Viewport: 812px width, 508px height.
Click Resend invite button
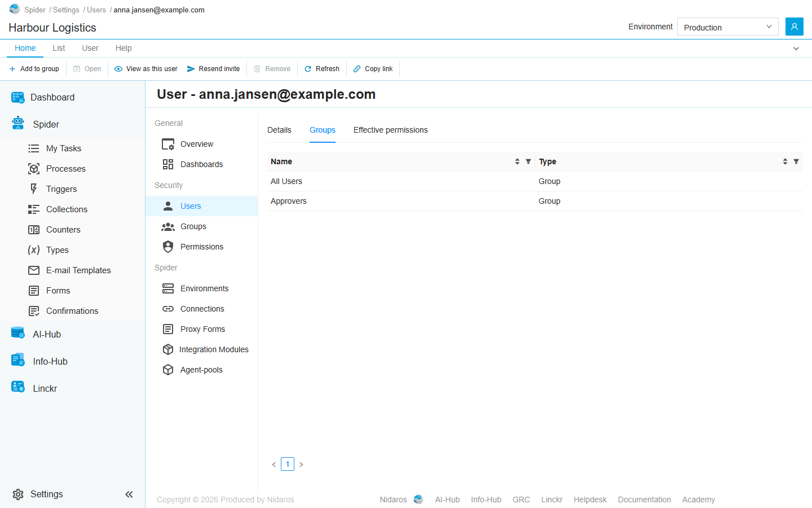[x=214, y=69]
